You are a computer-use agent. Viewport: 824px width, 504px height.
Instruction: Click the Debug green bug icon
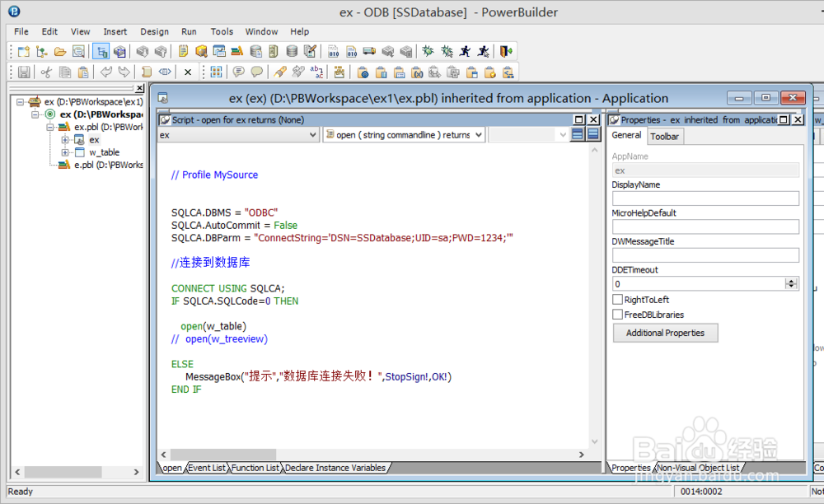(x=428, y=51)
